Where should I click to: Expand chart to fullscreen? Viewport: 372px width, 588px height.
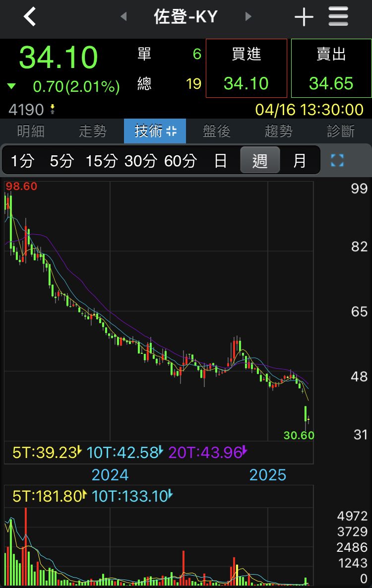coord(337,160)
